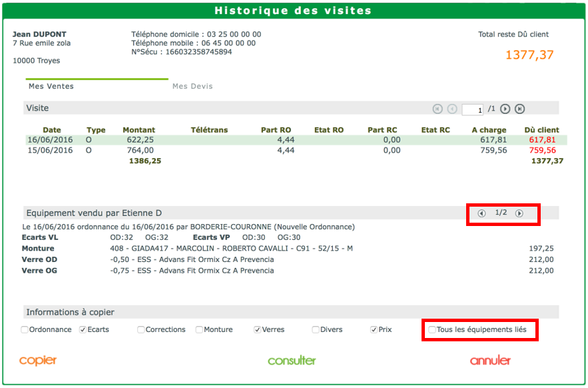588x388 pixels.
Task: Open the Mes Ventes tab
Action: [x=51, y=86]
